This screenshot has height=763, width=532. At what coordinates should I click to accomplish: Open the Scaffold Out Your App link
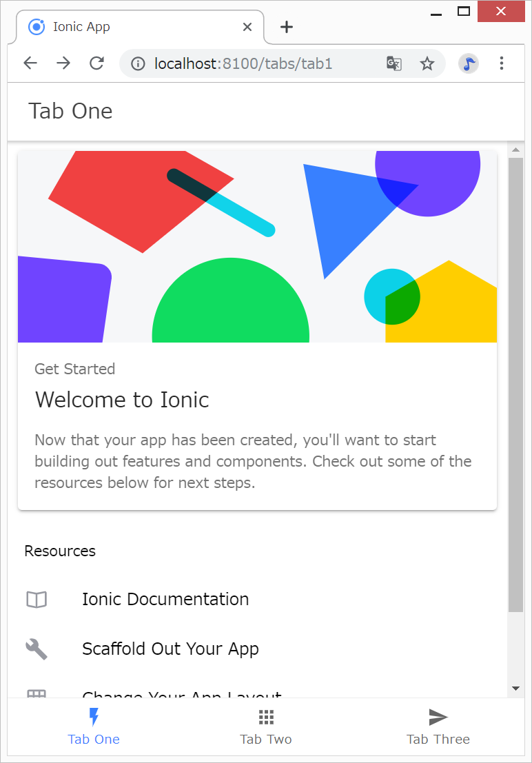(x=170, y=649)
